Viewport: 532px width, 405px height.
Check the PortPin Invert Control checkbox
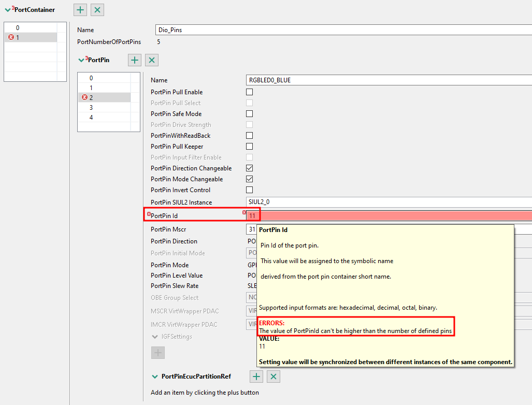pyautogui.click(x=249, y=190)
